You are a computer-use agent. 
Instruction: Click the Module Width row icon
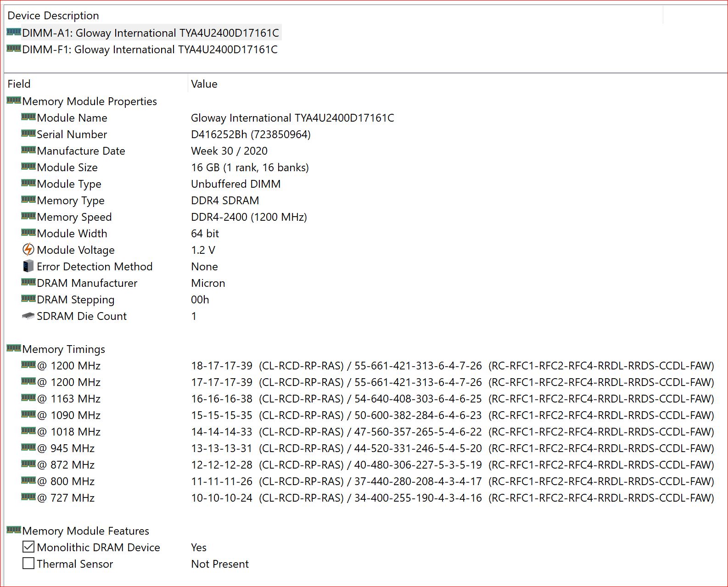tap(28, 233)
